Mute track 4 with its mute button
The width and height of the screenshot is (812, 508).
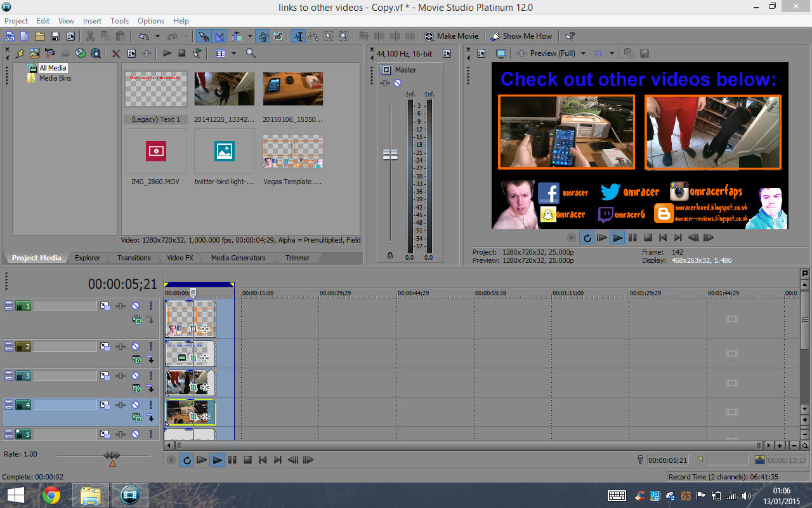[135, 405]
